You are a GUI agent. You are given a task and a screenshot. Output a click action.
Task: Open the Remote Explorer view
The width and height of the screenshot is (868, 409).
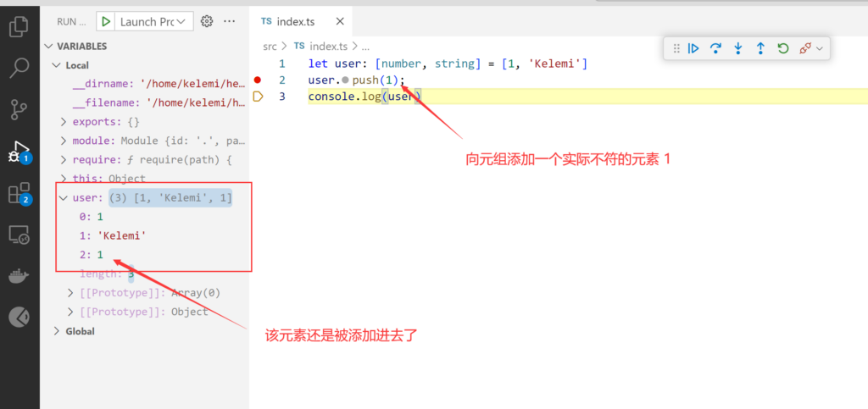click(19, 235)
